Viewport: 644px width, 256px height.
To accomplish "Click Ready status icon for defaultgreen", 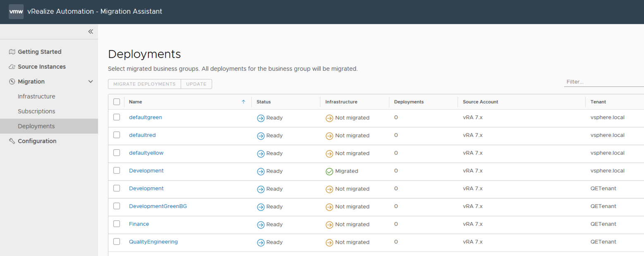I will tap(261, 118).
